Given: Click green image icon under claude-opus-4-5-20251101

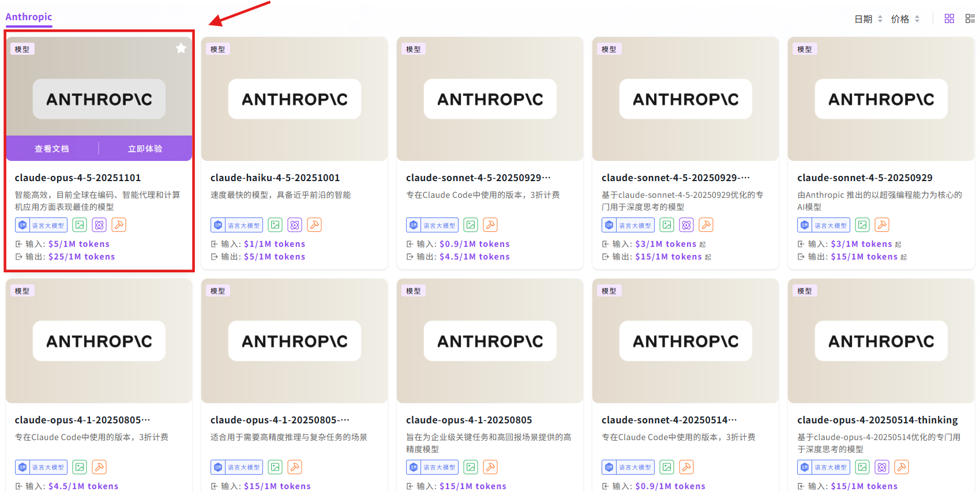Looking at the screenshot, I should pos(80,225).
